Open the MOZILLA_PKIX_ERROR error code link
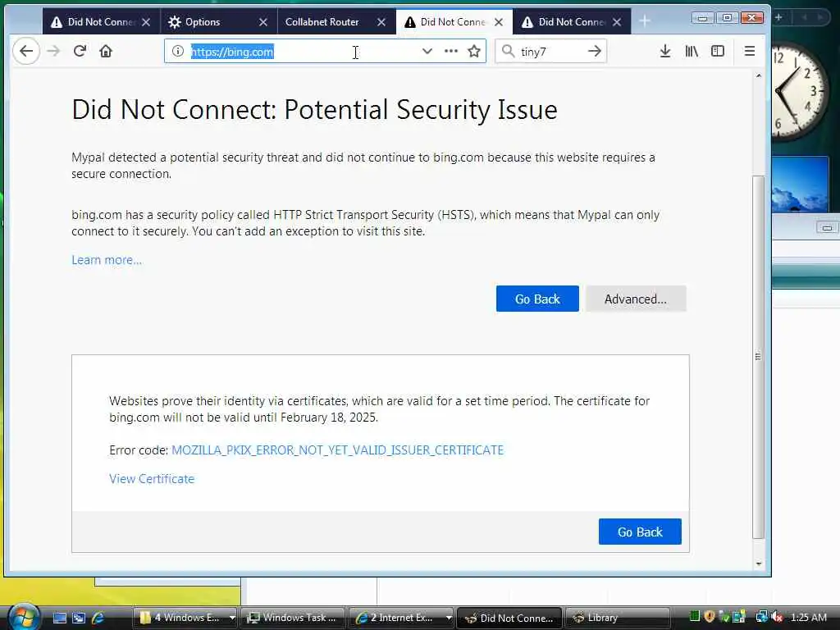Screen dimensions: 840x630 click(x=337, y=450)
